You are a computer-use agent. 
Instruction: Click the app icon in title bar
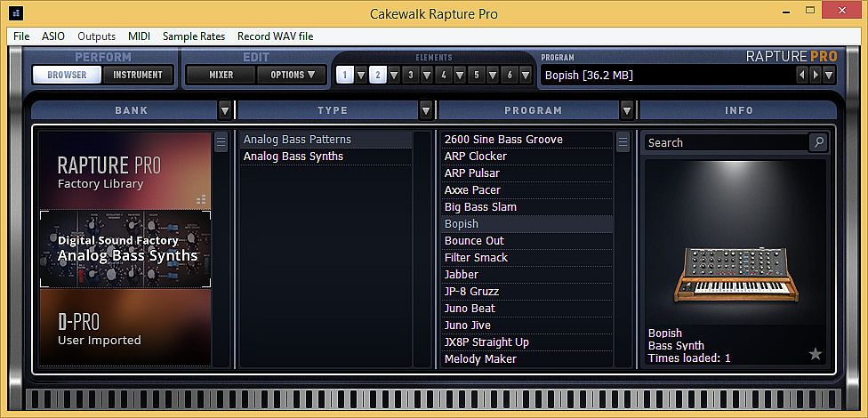[15, 13]
